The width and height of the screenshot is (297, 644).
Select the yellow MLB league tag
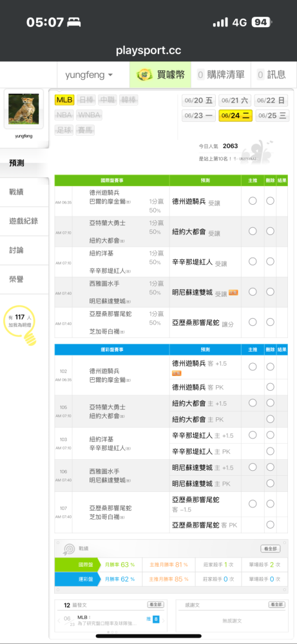64,100
